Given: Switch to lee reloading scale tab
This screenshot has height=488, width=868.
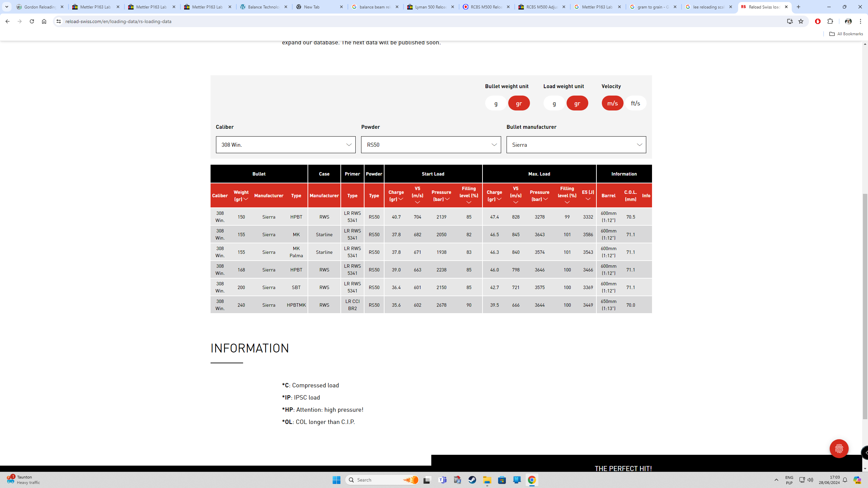Looking at the screenshot, I should pyautogui.click(x=709, y=7).
